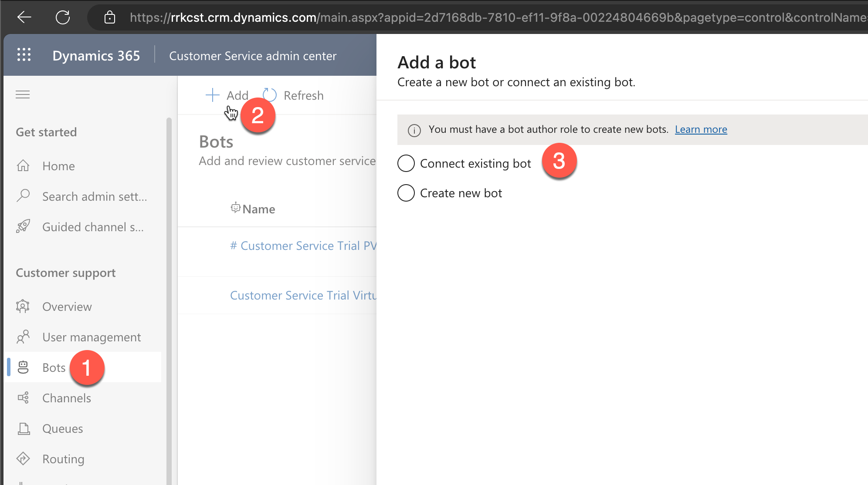Click the circular Refresh icon in command bar

click(270, 95)
